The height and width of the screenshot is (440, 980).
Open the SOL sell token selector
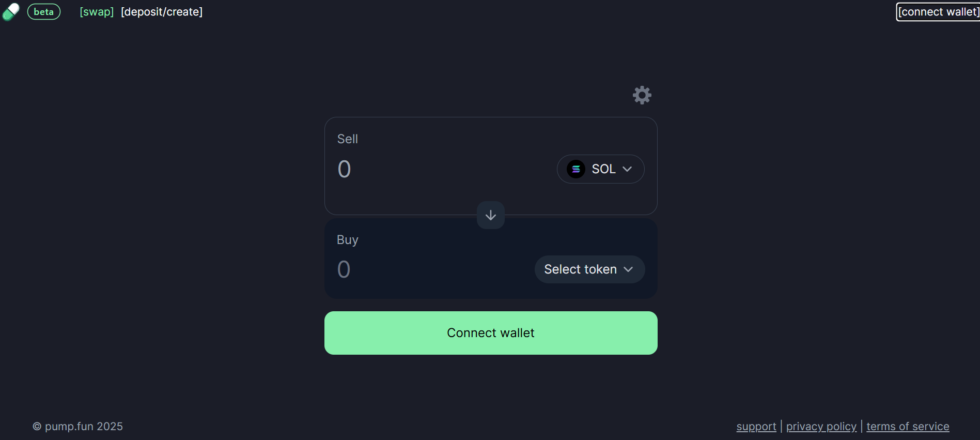click(600, 169)
